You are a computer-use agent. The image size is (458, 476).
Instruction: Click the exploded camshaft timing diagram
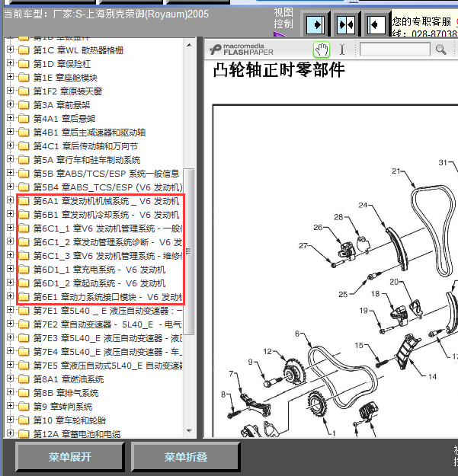pyautogui.click(x=335, y=271)
